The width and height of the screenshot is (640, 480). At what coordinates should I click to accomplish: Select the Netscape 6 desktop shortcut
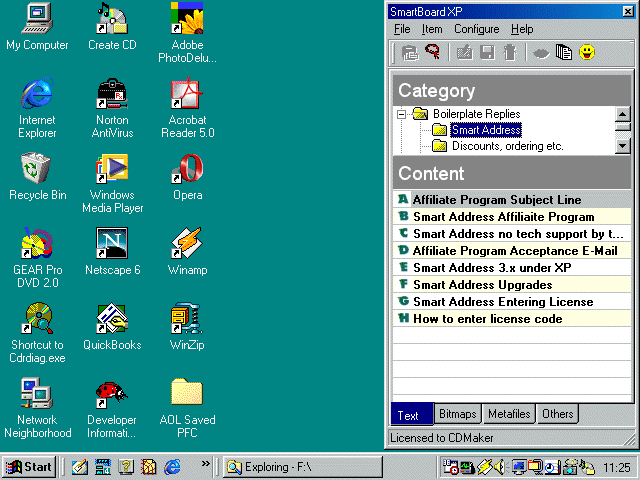[112, 251]
